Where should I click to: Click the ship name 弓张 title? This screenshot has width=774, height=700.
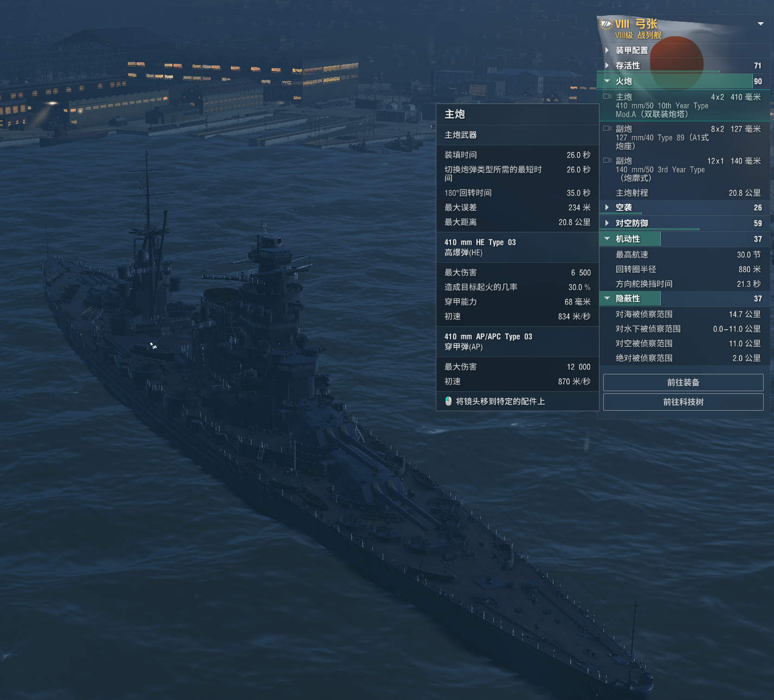(646, 24)
